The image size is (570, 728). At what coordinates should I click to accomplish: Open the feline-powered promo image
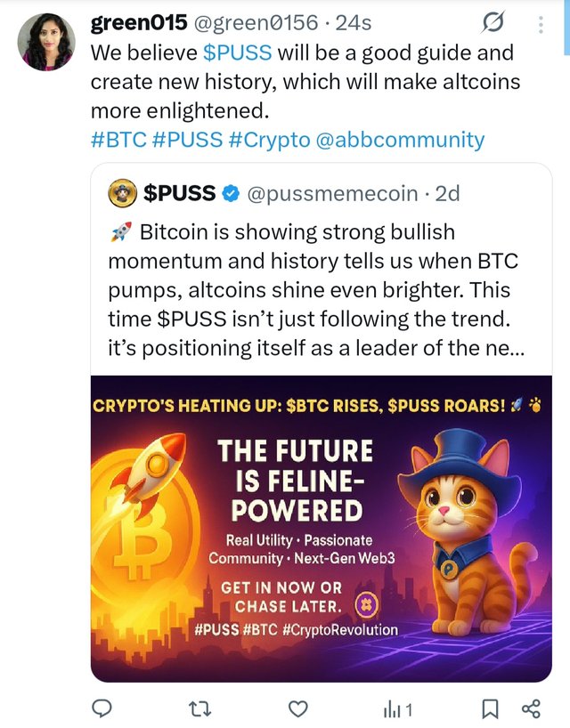(x=321, y=529)
